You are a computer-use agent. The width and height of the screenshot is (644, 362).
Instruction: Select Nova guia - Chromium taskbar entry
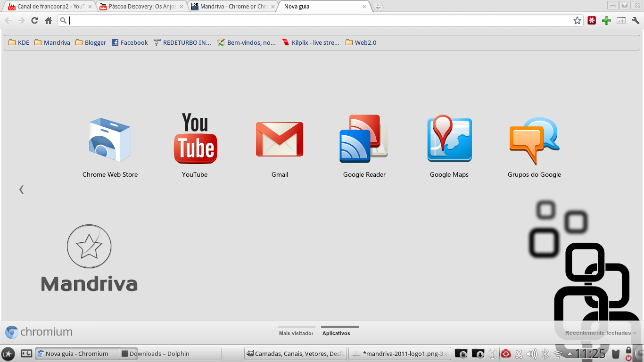click(77, 354)
